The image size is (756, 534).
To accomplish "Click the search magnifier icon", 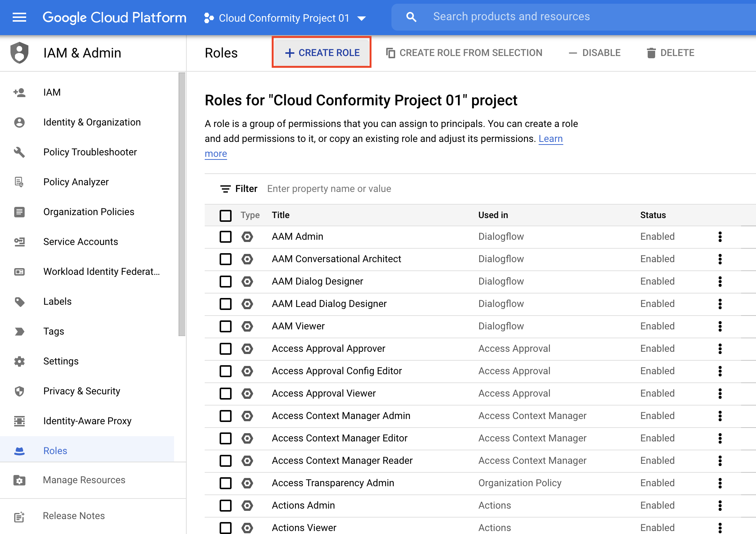I will click(411, 17).
